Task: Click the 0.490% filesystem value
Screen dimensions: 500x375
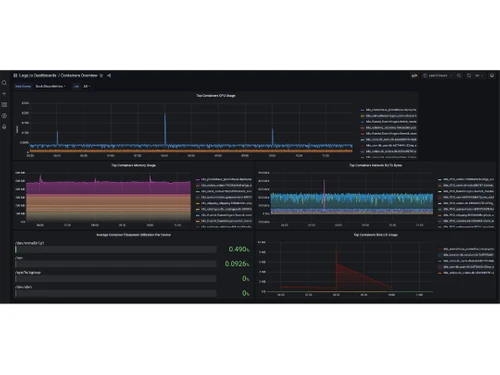Action: point(239,249)
